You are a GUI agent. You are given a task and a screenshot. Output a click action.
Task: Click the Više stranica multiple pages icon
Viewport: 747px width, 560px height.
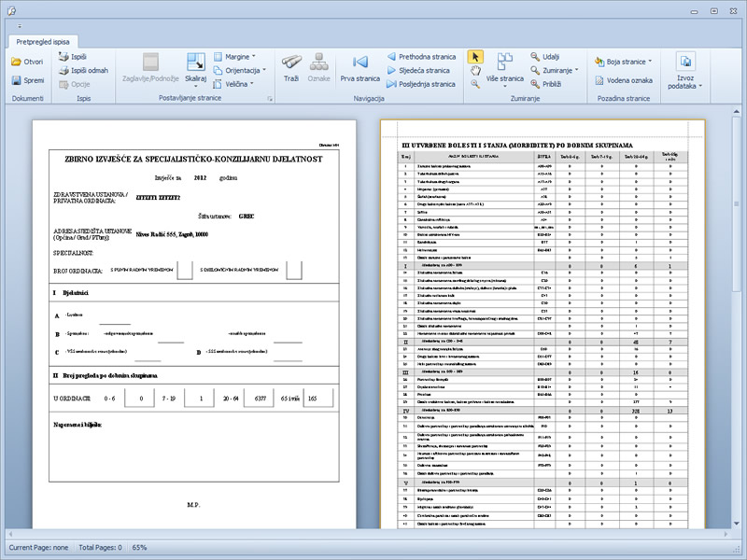[505, 62]
